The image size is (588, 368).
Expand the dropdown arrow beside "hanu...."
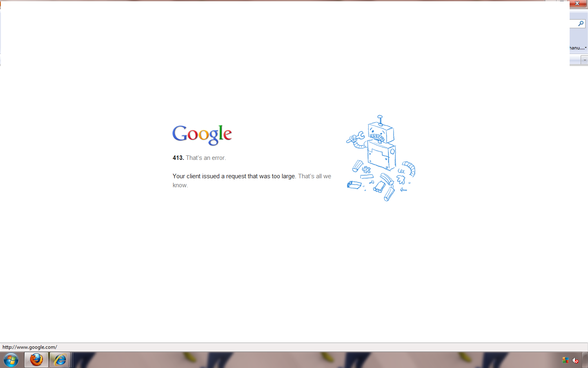point(586,48)
